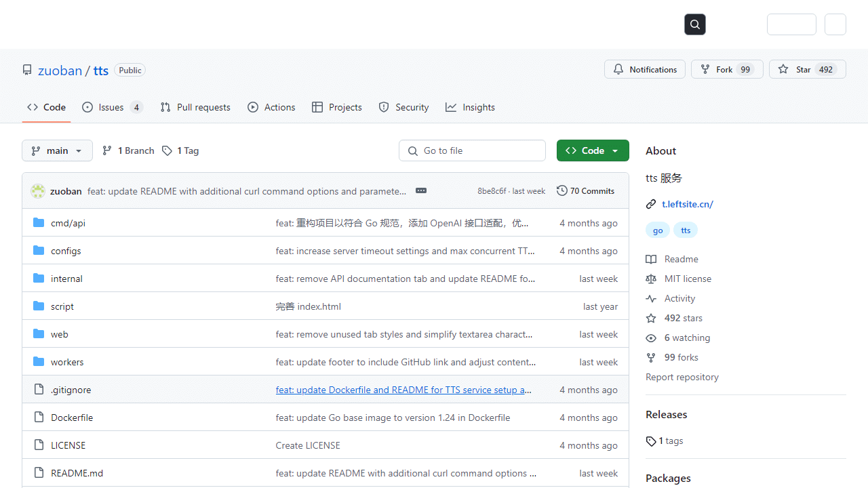Click the pulse icon next to Activity
Image resolution: width=868 pixels, height=488 pixels.
651,298
